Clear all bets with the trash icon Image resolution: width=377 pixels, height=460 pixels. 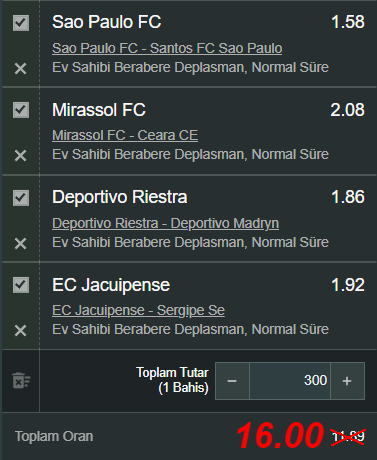pos(21,381)
